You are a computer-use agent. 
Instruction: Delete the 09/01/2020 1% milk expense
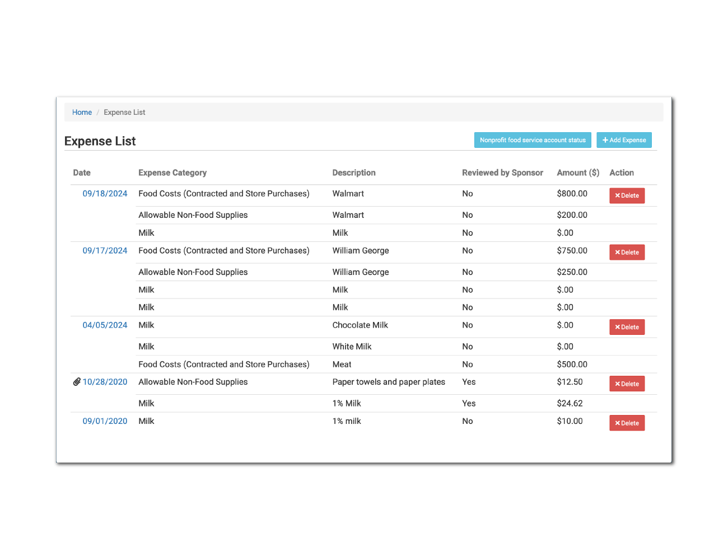pyautogui.click(x=627, y=423)
